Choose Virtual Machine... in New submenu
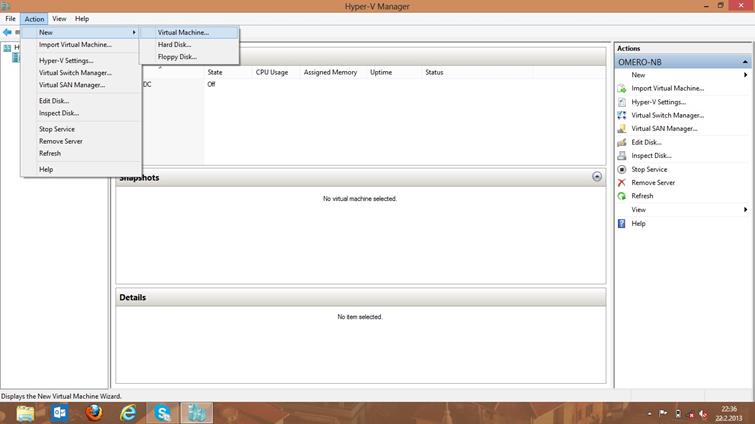Image resolution: width=755 pixels, height=424 pixels. [x=189, y=32]
